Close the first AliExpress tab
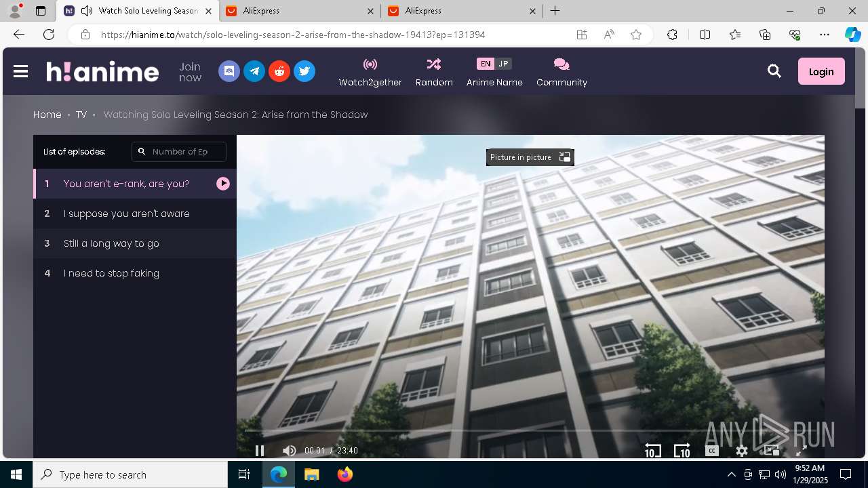The image size is (868, 488). (370, 11)
